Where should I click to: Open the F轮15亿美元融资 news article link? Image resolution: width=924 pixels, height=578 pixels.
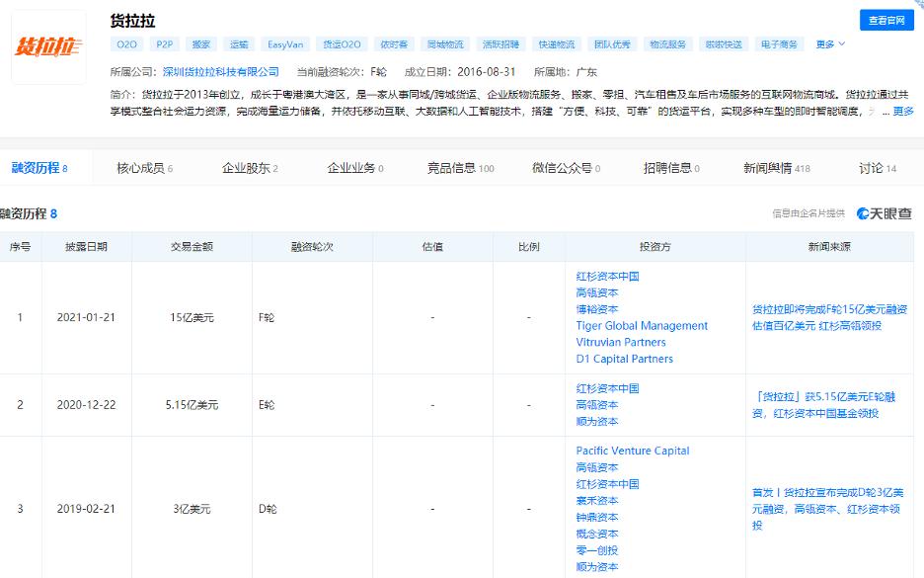(829, 317)
